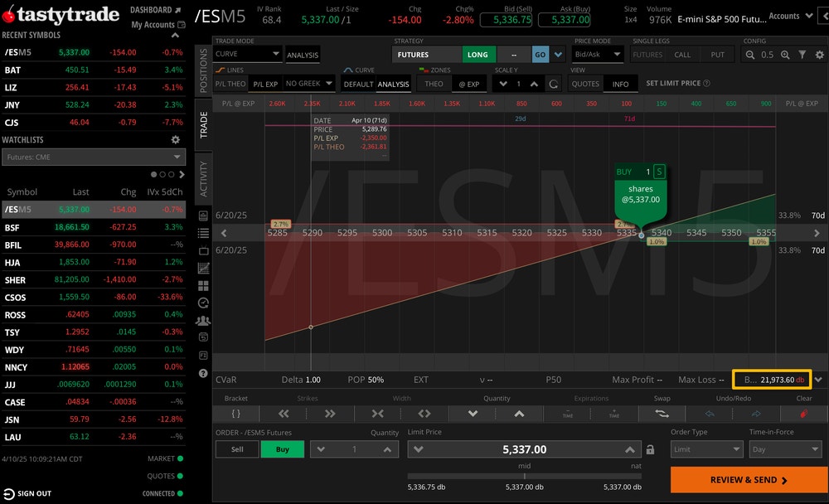This screenshot has width=829, height=504.
Task: Toggle the S badge on the BUY order
Action: point(659,172)
